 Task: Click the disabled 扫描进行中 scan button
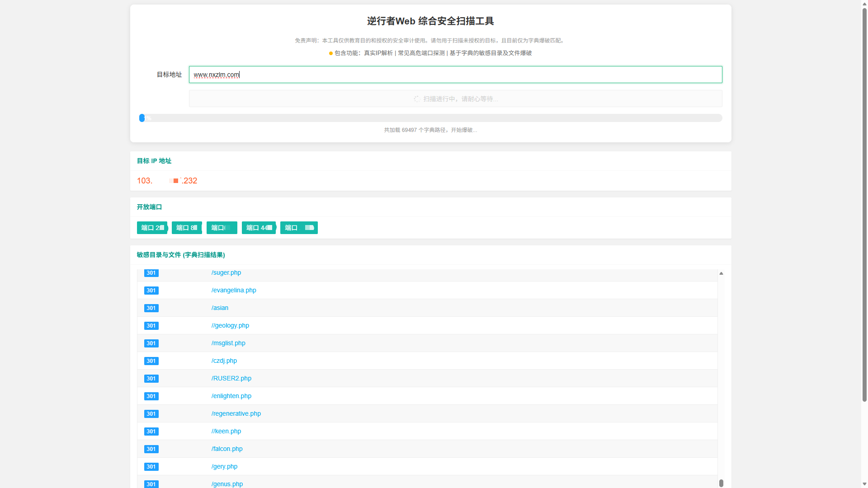tap(455, 99)
